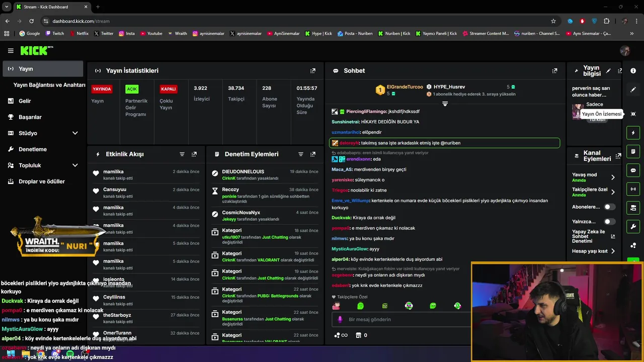Open the shop icon below message box
This screenshot has width=644, height=362.
358,335
